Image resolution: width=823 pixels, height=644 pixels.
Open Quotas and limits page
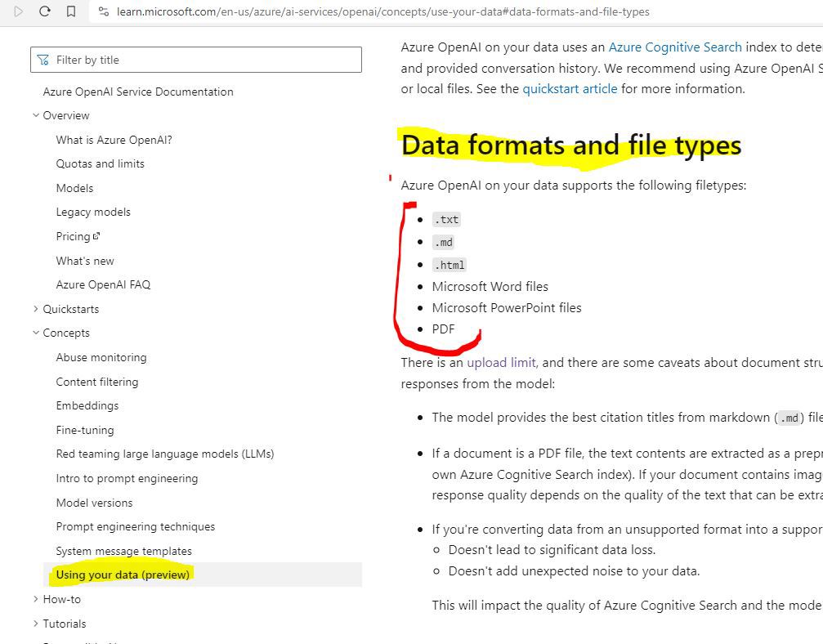pos(101,163)
